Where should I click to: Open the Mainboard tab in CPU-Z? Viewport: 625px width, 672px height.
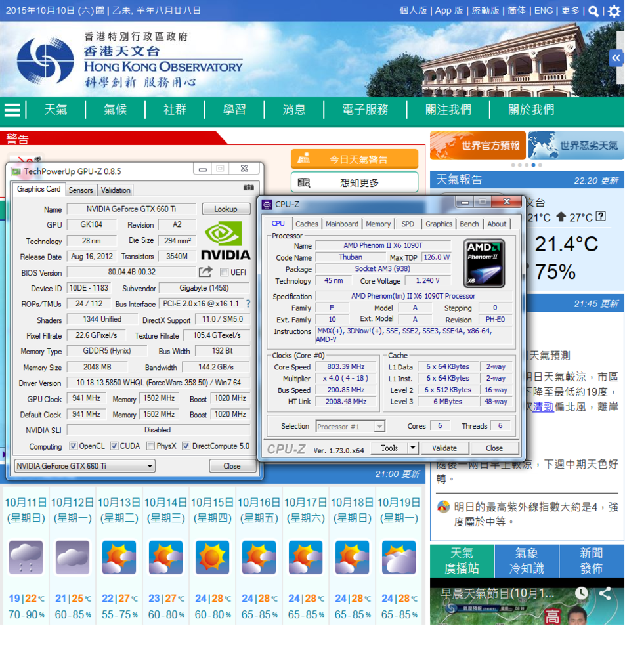[341, 224]
